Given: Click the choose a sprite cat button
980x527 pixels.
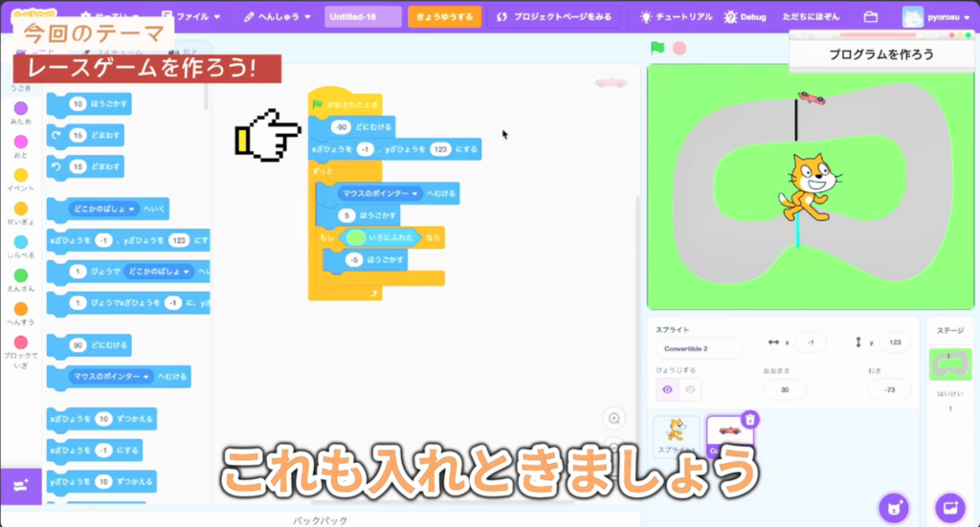Looking at the screenshot, I should [x=894, y=506].
